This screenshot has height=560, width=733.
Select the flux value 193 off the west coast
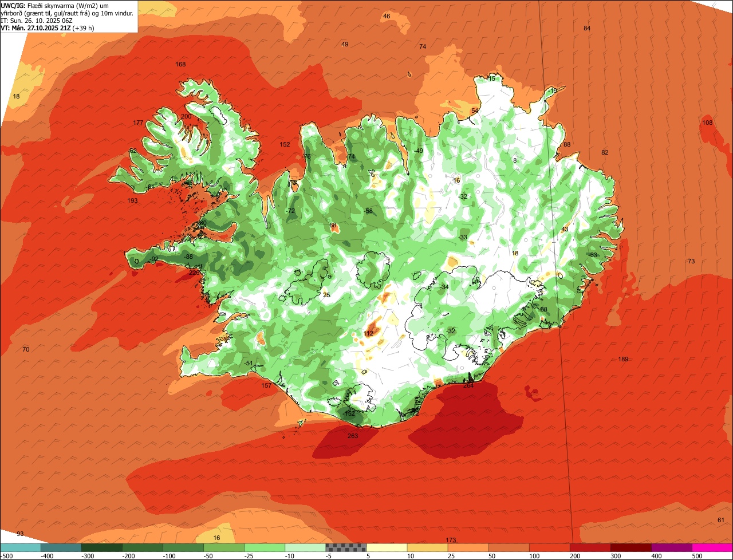pos(132,201)
